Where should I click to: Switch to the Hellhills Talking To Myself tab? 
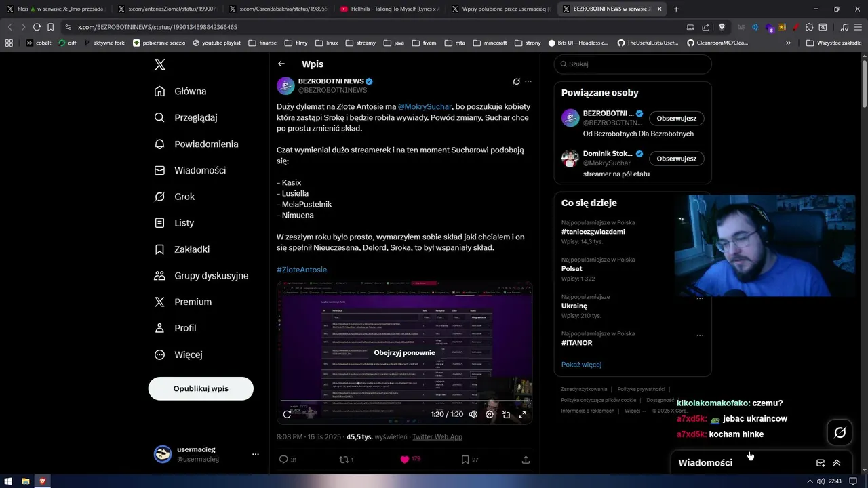[389, 9]
